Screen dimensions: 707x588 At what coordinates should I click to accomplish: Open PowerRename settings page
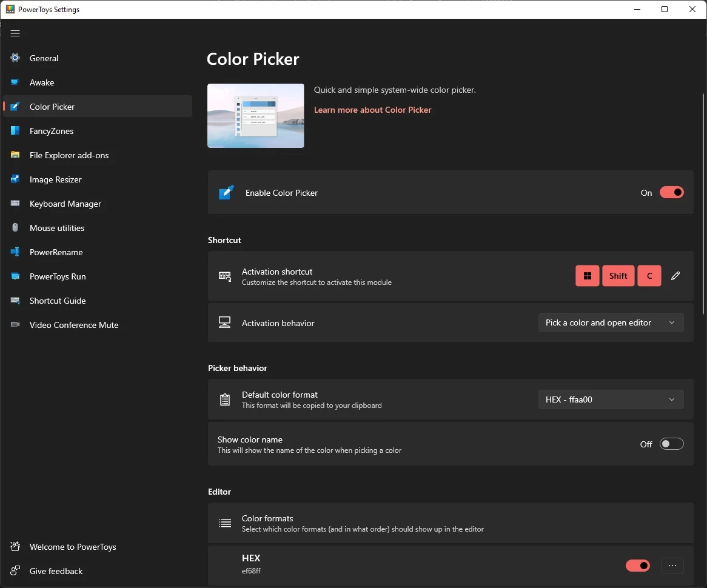click(98, 252)
